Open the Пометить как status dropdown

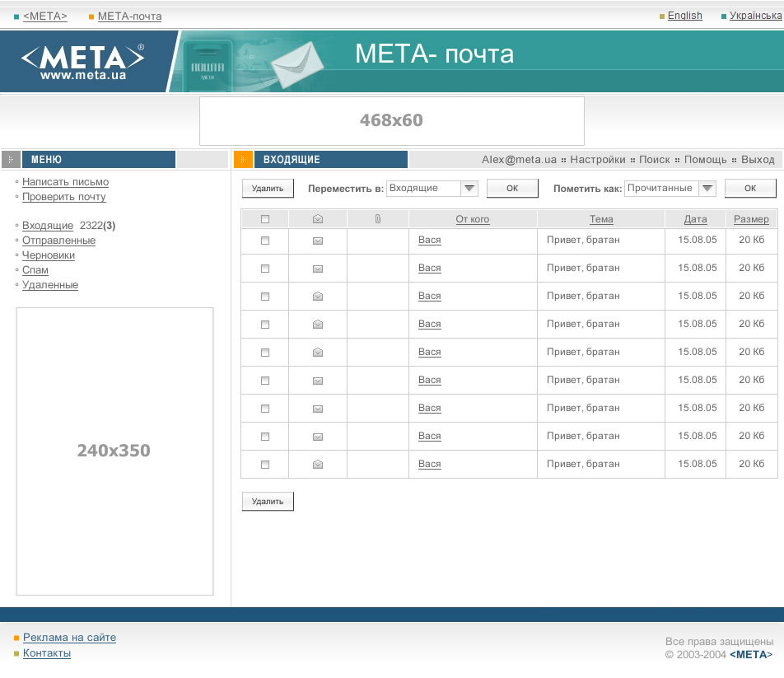pyautogui.click(x=670, y=189)
